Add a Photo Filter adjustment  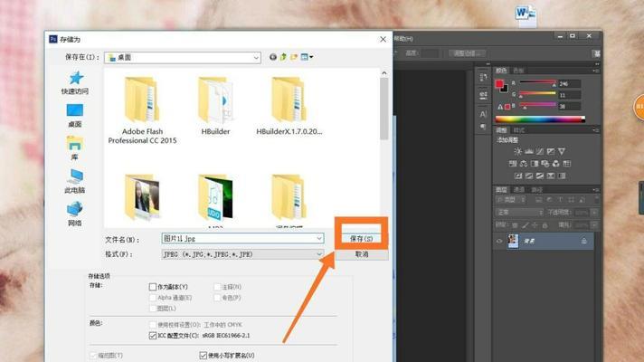pos(545,164)
